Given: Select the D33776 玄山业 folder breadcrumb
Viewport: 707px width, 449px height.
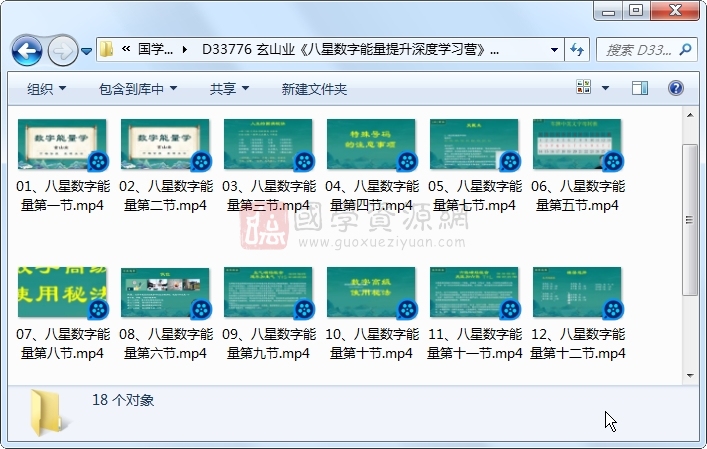Looking at the screenshot, I should click(350, 49).
